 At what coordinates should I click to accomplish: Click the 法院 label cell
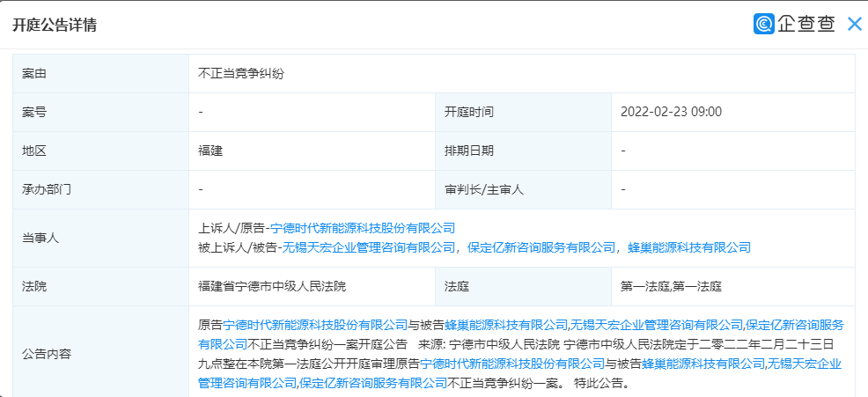pos(100,286)
